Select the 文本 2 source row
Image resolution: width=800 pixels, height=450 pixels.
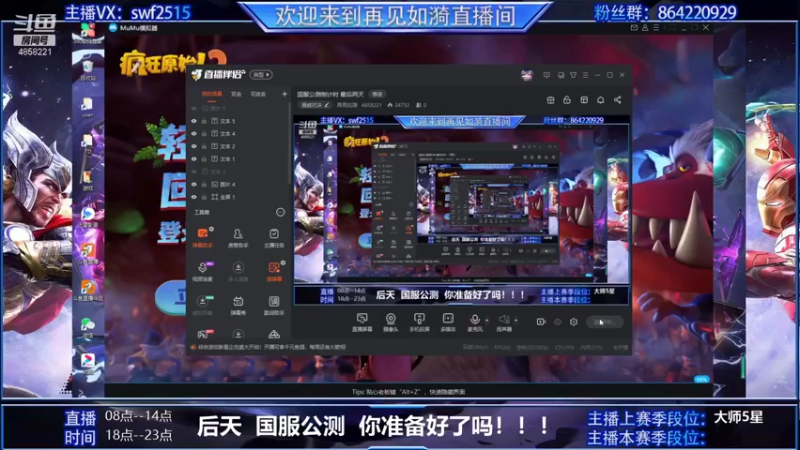(x=239, y=146)
